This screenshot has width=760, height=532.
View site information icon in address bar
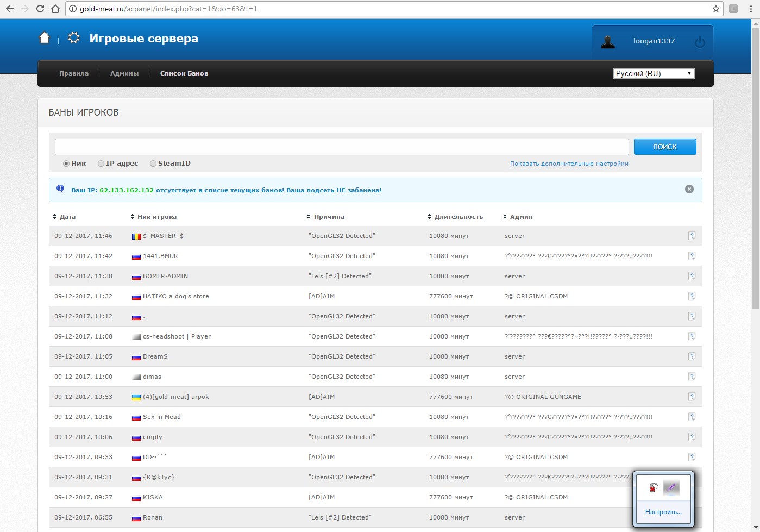(73, 9)
